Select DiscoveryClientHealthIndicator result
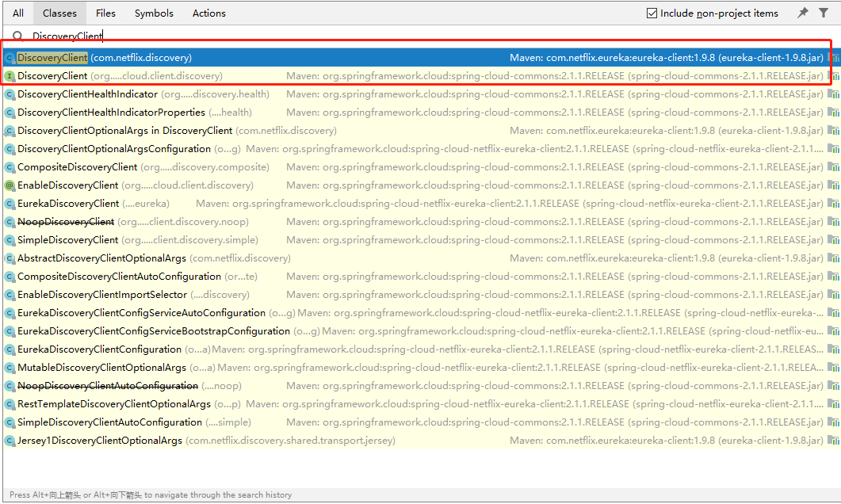The height and width of the screenshot is (504, 841). click(421, 94)
